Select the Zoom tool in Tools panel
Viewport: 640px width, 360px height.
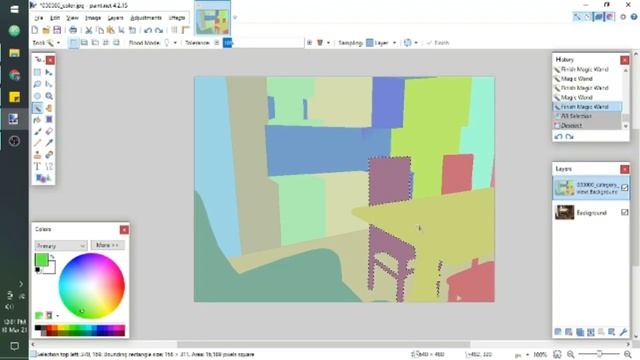pos(49,96)
